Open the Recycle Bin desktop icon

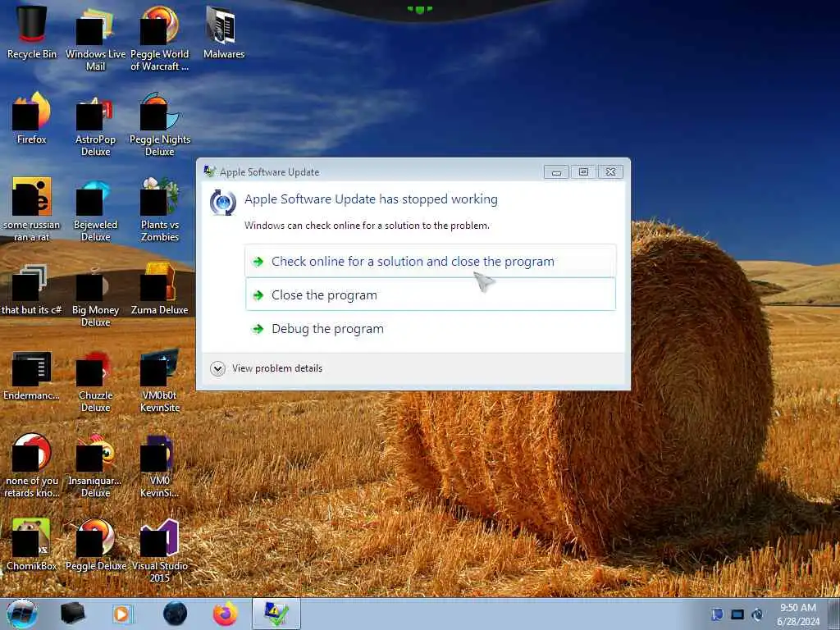[32, 32]
